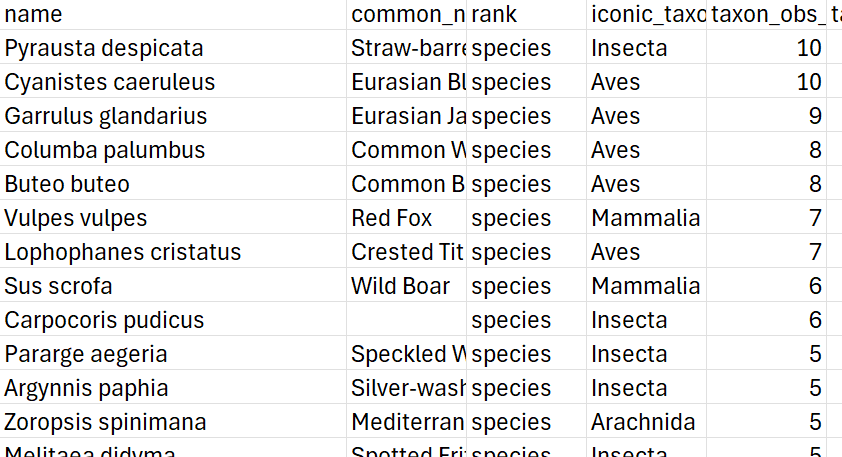Select the 'Red Fox' common name cell

click(x=392, y=218)
